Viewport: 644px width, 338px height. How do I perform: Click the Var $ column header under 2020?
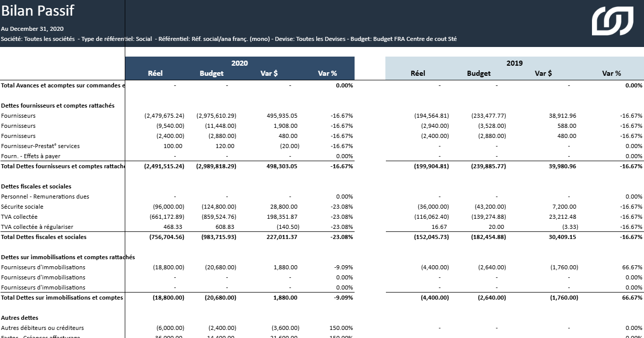[x=269, y=74]
